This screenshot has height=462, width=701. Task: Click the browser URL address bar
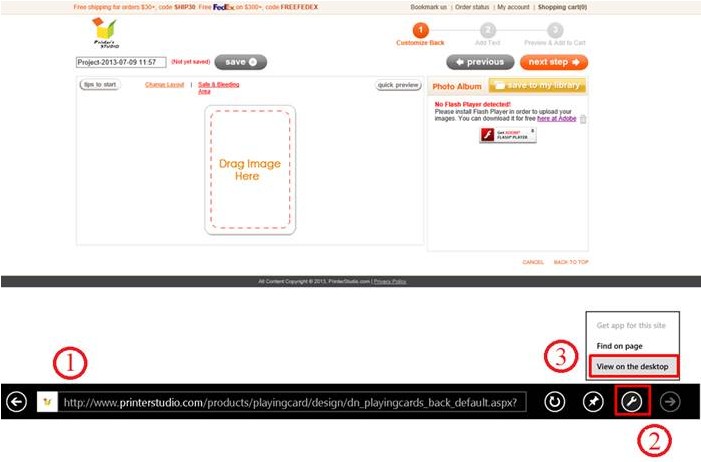tap(290, 402)
